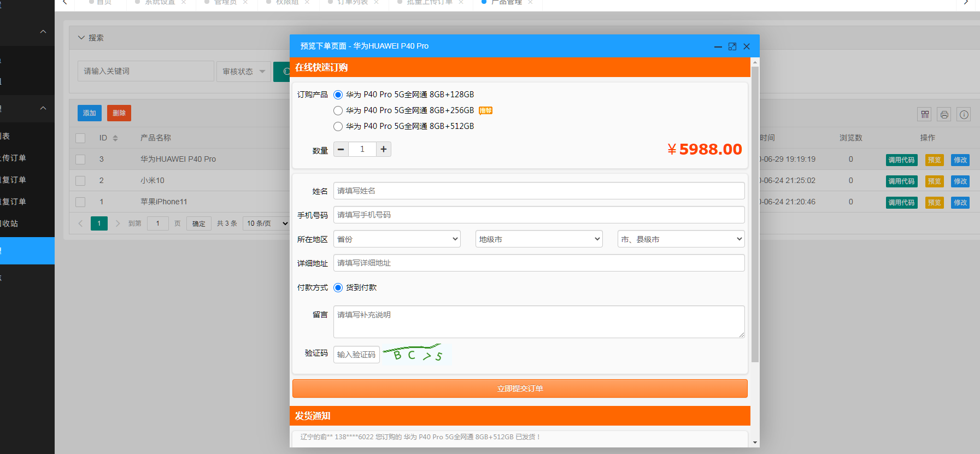
Task: Click the info icon in table toolbar
Action: click(964, 114)
